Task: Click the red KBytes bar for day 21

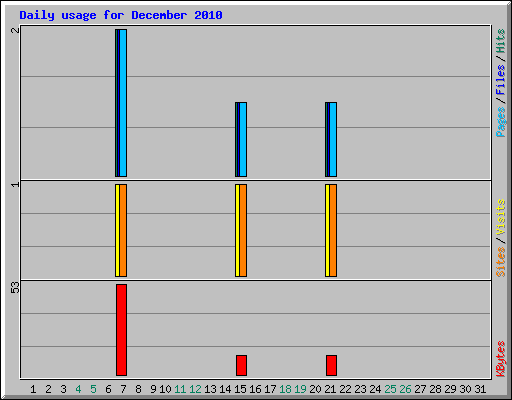Action: (x=331, y=365)
